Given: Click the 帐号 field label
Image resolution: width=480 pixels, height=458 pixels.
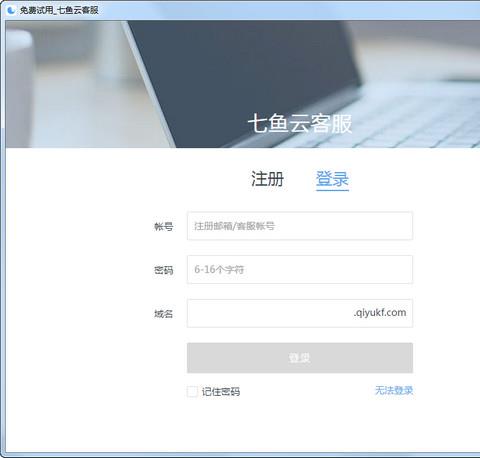Looking at the screenshot, I should pyautogui.click(x=164, y=227).
